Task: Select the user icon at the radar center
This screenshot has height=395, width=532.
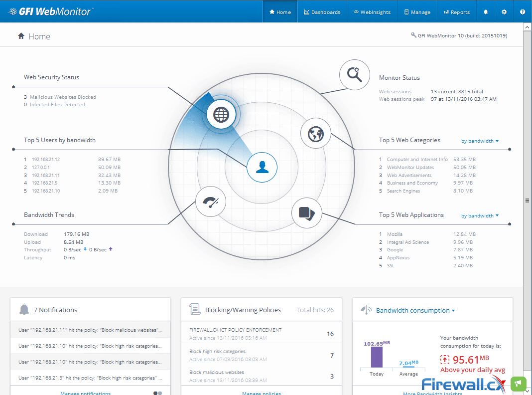Action: 262,167
